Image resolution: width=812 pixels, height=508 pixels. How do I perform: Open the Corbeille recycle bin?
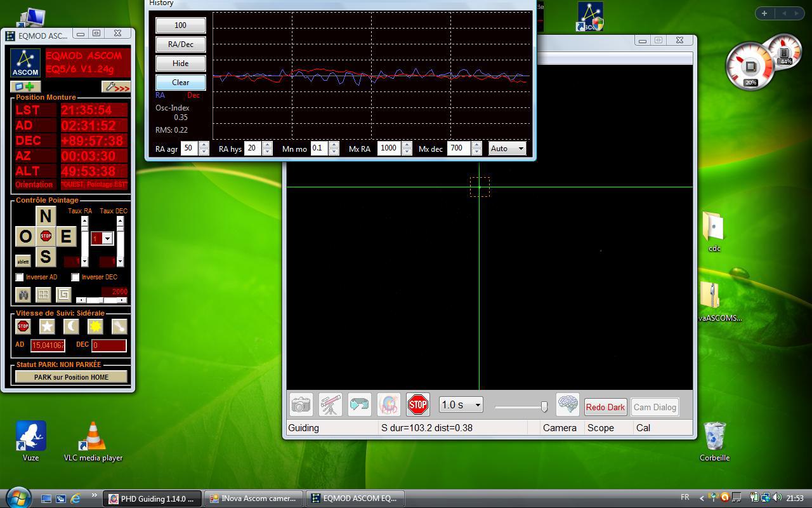715,441
